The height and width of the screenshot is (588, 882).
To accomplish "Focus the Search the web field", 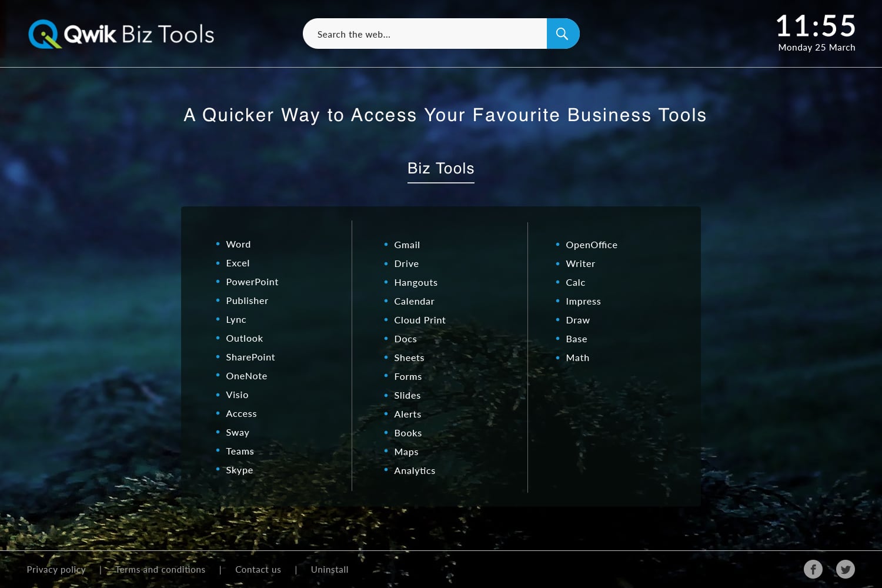I will [x=425, y=34].
